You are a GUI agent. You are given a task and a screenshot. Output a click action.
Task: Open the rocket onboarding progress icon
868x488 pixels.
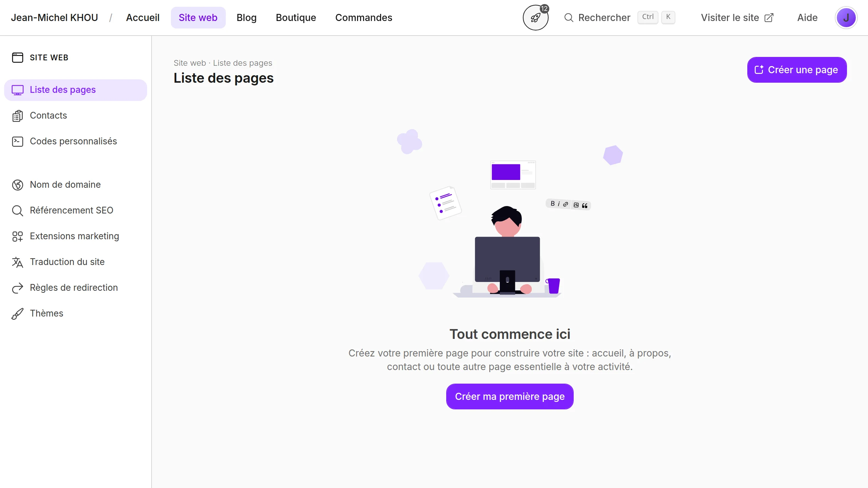tap(535, 18)
